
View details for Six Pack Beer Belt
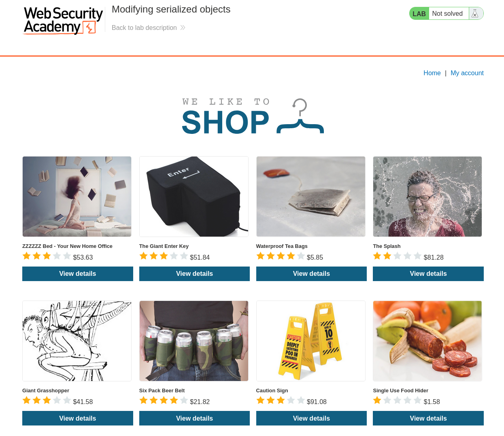coord(194,418)
